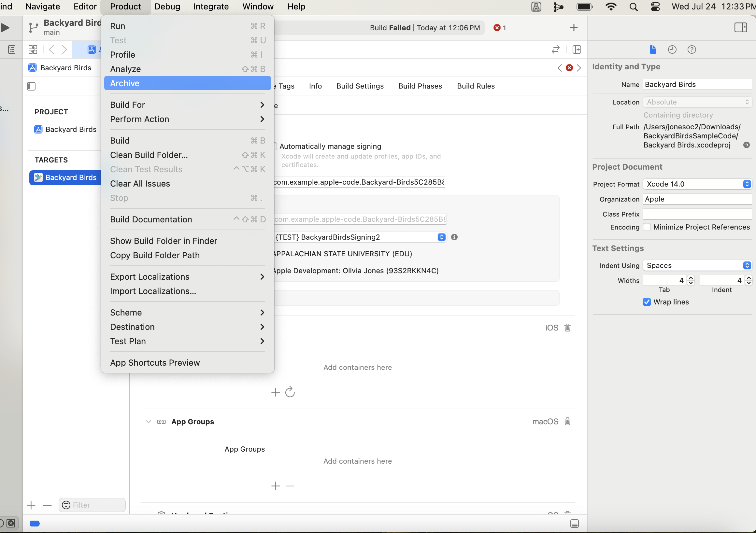Go back with the left arrow

pyautogui.click(x=51, y=50)
